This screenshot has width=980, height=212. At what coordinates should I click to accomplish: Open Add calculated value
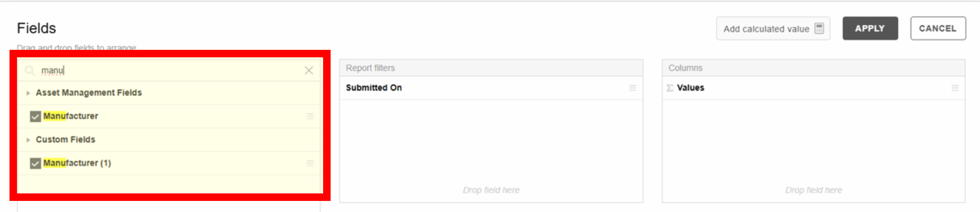click(773, 28)
